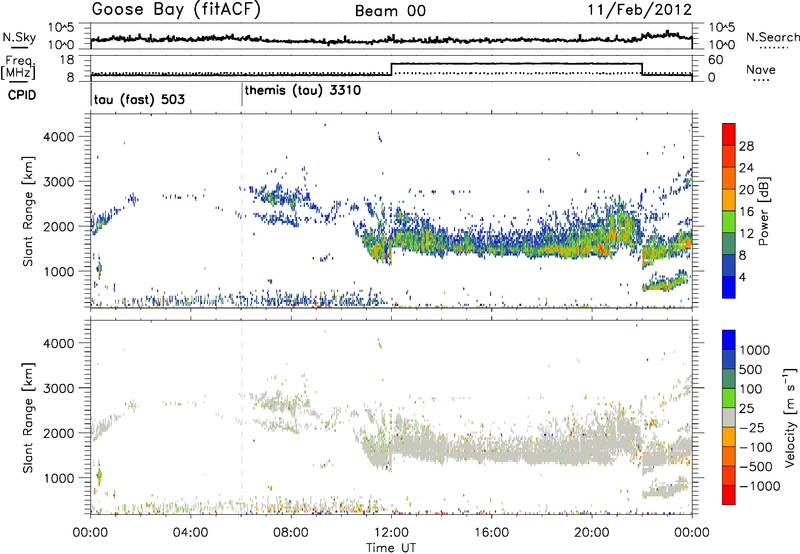Click the "24" tick on Power colorbar
The height and width of the screenshot is (554, 800).
tap(746, 168)
